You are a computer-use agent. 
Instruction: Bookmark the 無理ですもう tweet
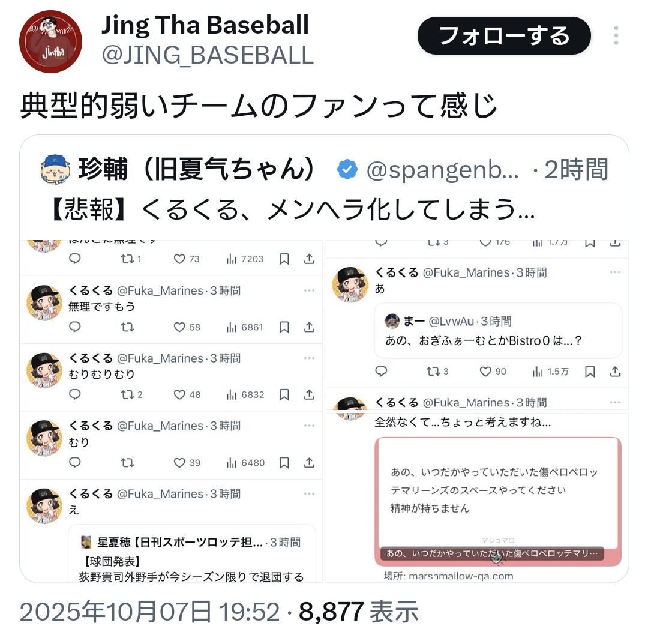[x=284, y=327]
